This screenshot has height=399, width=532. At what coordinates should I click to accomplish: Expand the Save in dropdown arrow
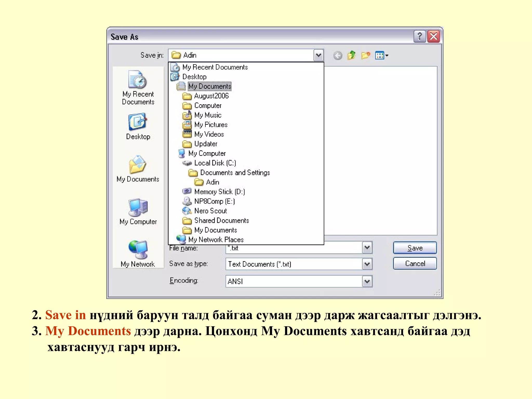[x=318, y=55]
